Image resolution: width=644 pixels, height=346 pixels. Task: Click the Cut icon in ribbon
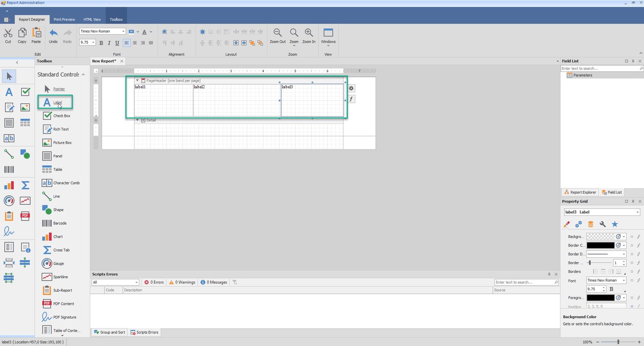click(8, 33)
